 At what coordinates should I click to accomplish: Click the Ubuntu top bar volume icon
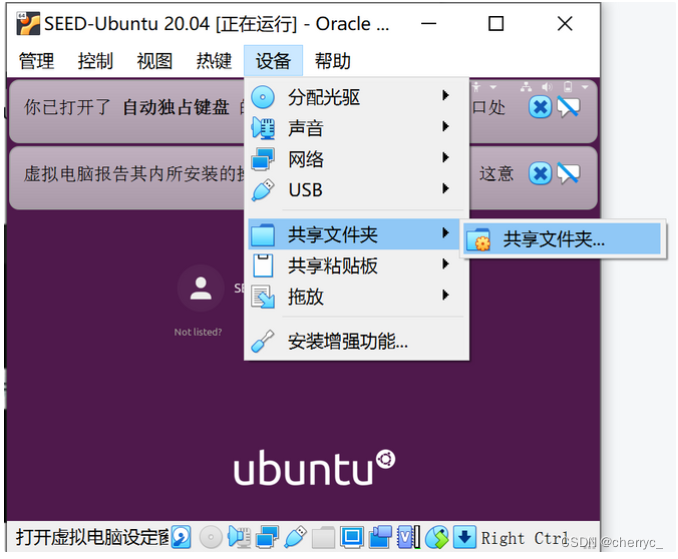click(x=547, y=87)
